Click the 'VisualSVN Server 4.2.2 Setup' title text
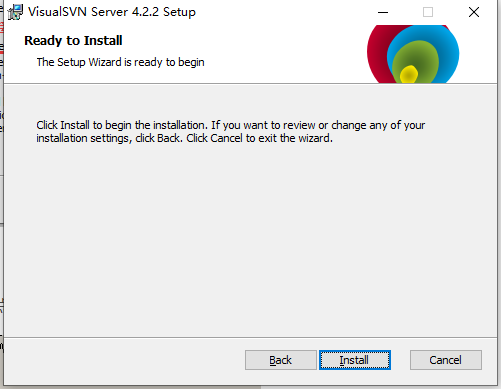 (x=112, y=12)
